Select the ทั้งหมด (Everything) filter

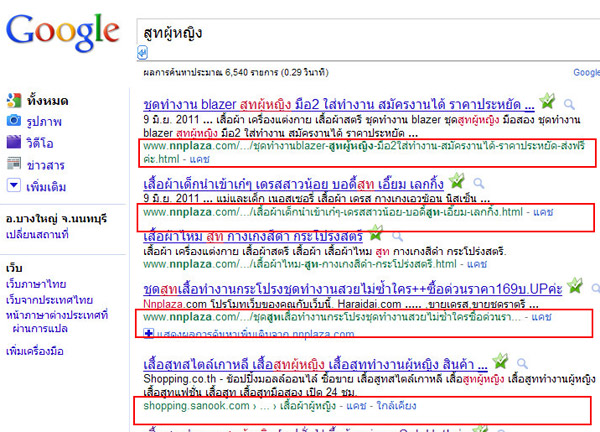(47, 101)
